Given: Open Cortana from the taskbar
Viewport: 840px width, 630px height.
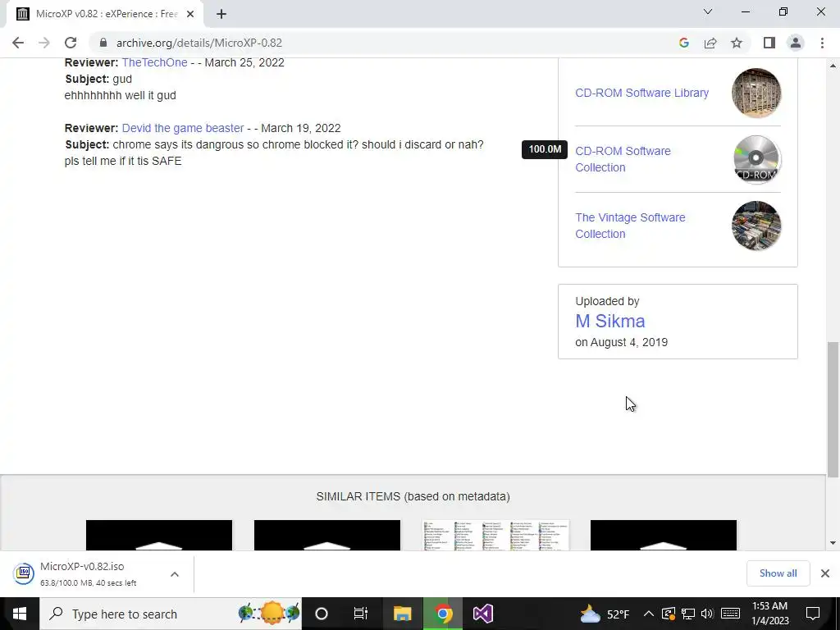Looking at the screenshot, I should (322, 614).
